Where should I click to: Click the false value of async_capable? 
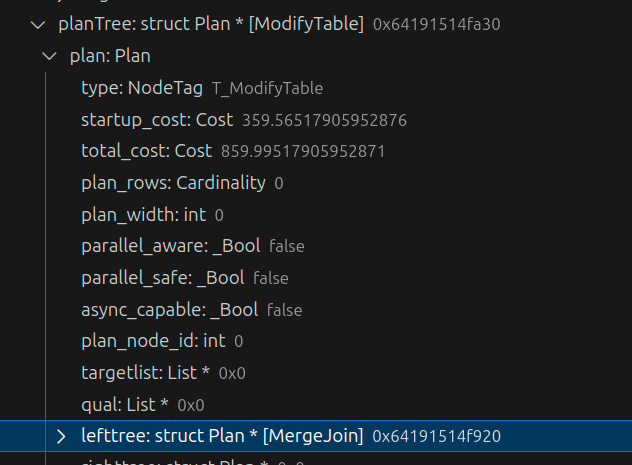tap(285, 310)
